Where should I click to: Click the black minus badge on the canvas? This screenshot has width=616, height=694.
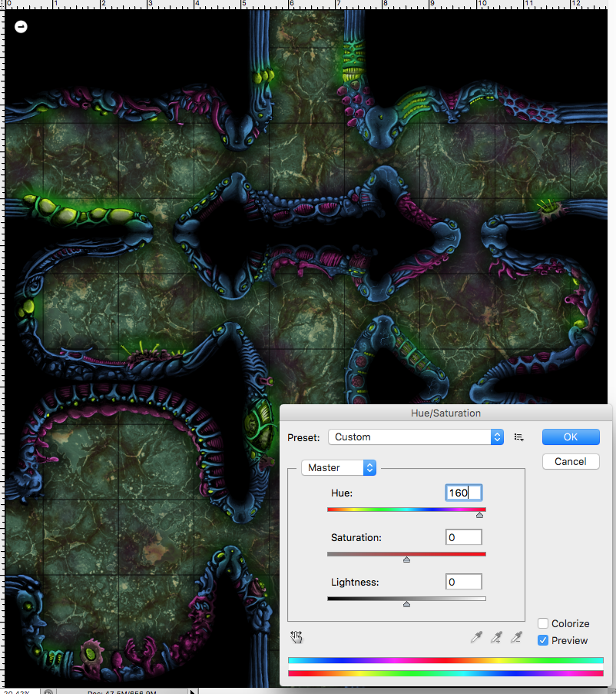pyautogui.click(x=21, y=26)
